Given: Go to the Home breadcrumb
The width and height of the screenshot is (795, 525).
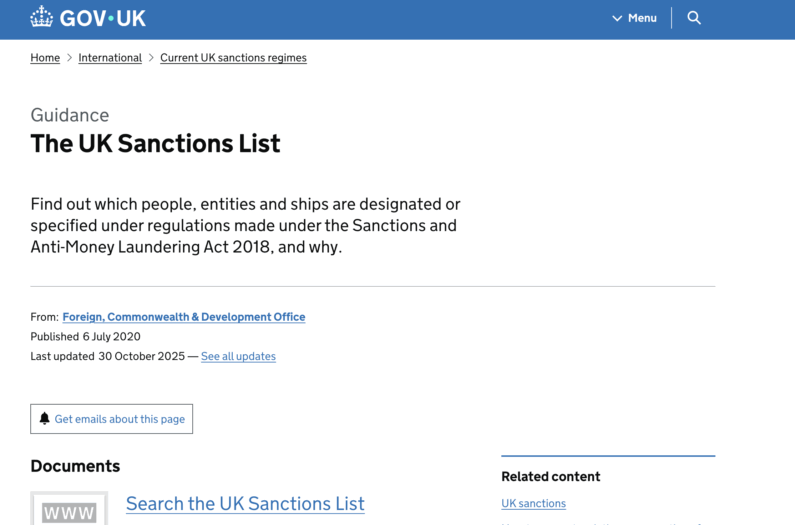Looking at the screenshot, I should point(45,58).
